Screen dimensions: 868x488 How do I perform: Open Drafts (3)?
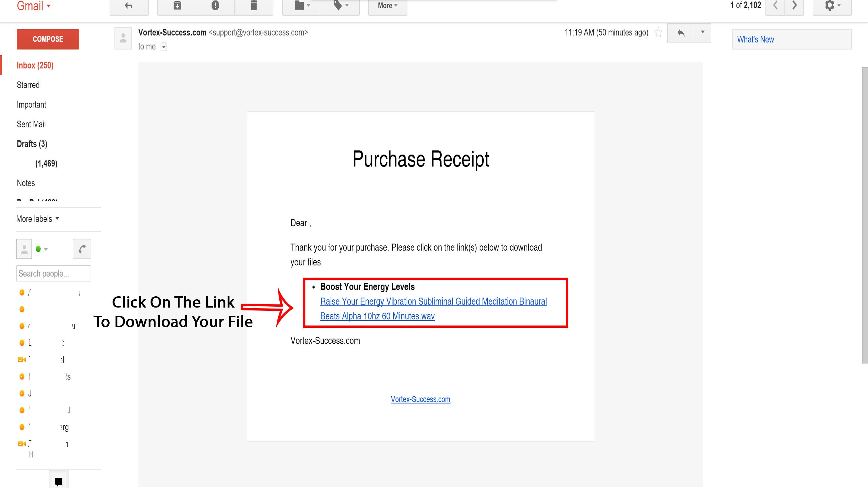pyautogui.click(x=32, y=144)
